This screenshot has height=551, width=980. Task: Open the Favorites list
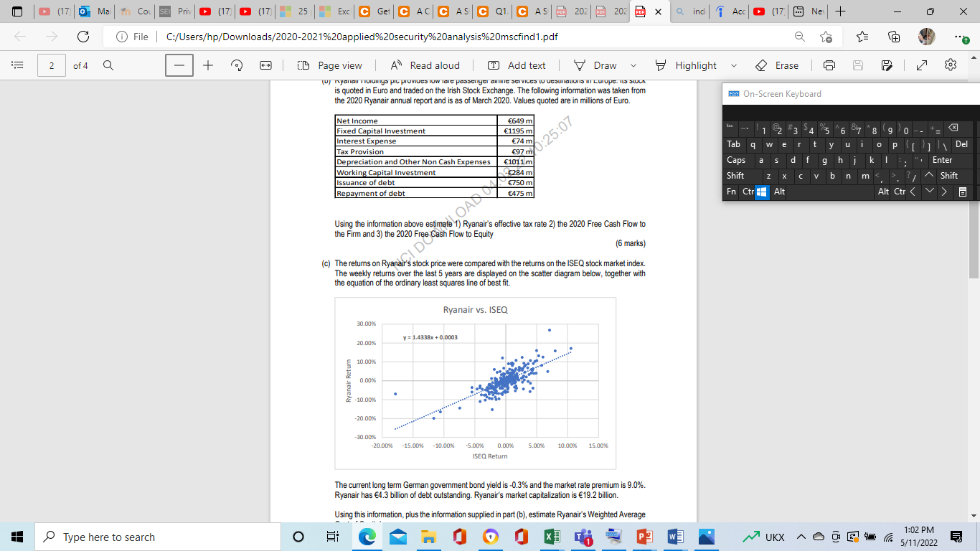pyautogui.click(x=862, y=37)
